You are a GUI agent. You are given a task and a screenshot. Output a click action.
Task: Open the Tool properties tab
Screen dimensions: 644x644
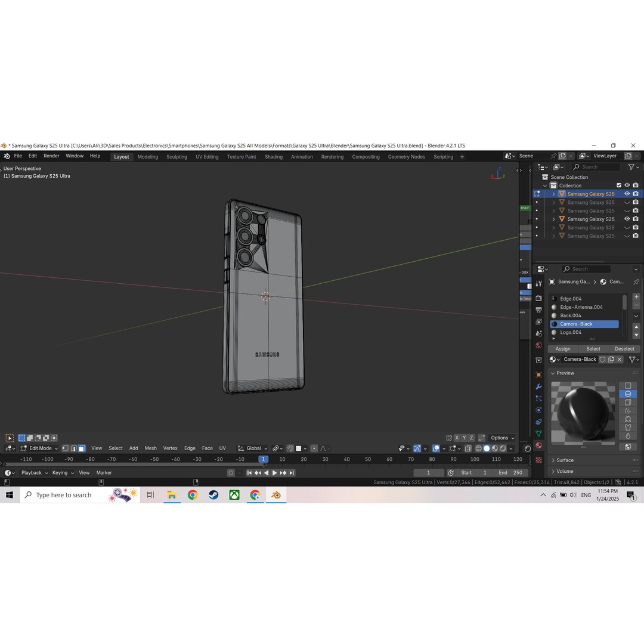[x=538, y=283]
